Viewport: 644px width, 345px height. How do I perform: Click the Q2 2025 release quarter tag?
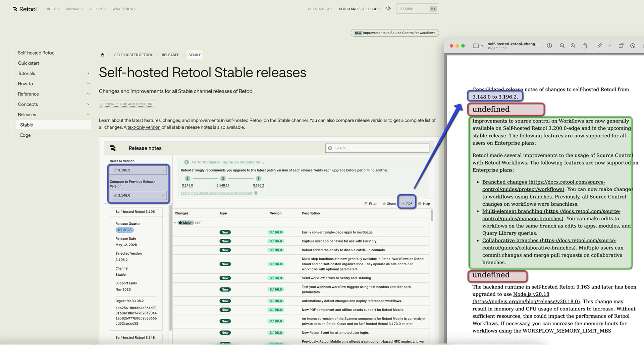point(124,230)
